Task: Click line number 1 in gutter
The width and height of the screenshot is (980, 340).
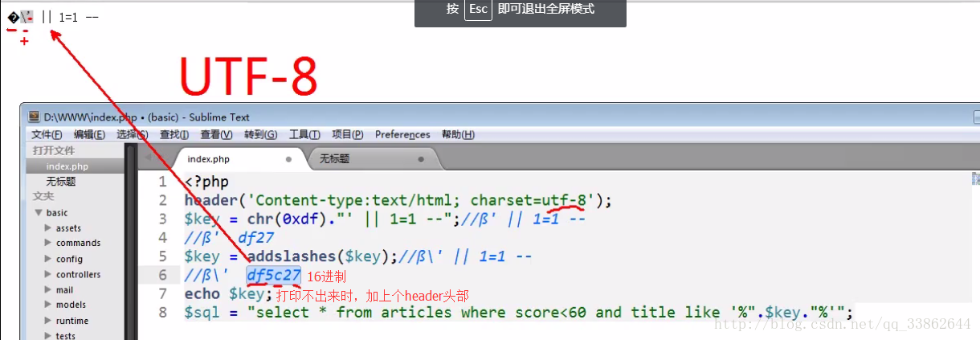Action: (162, 182)
